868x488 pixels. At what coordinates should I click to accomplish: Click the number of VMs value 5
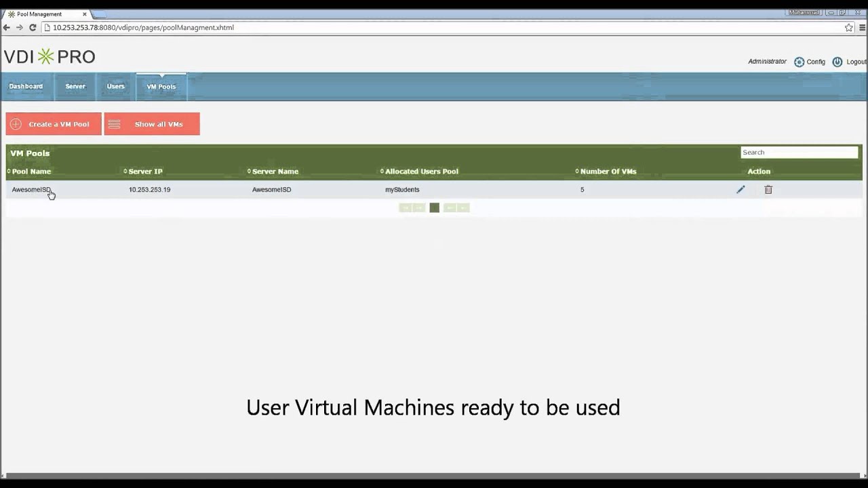click(x=582, y=190)
